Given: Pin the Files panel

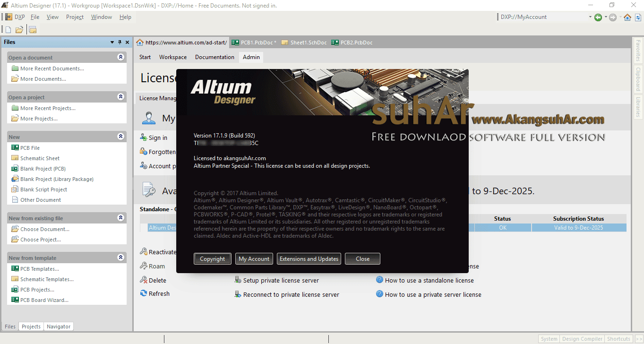Looking at the screenshot, I should 120,42.
